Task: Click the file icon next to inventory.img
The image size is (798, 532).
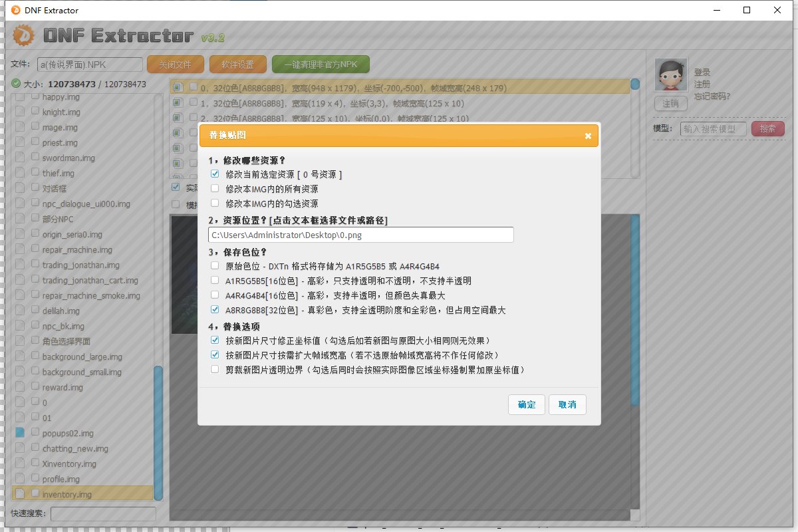Action: pos(20,494)
